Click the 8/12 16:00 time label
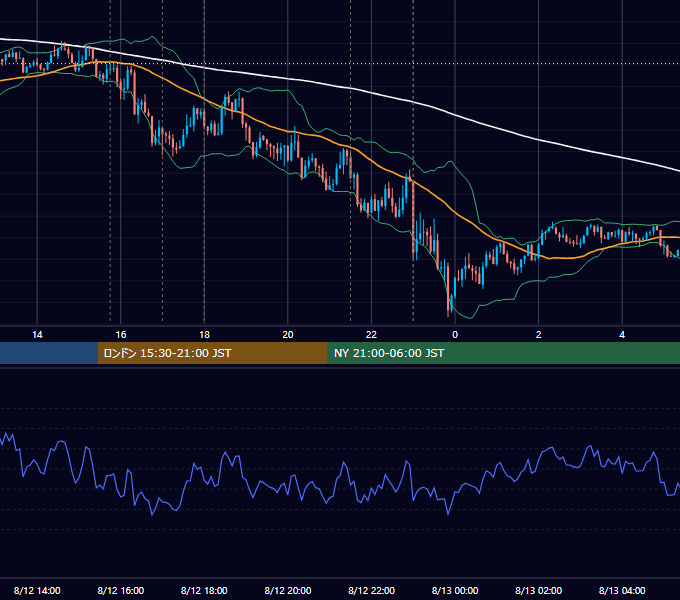 coord(121,590)
